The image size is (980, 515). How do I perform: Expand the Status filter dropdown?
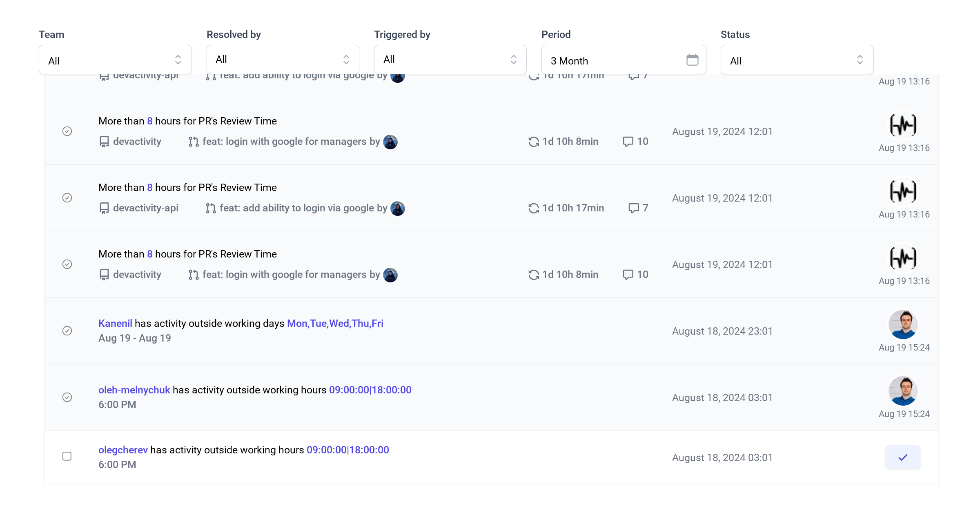(797, 60)
